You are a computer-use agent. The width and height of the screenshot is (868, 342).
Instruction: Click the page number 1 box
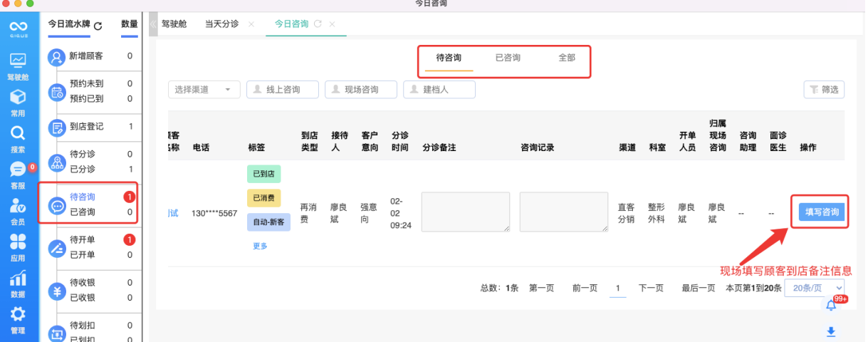[x=618, y=289]
